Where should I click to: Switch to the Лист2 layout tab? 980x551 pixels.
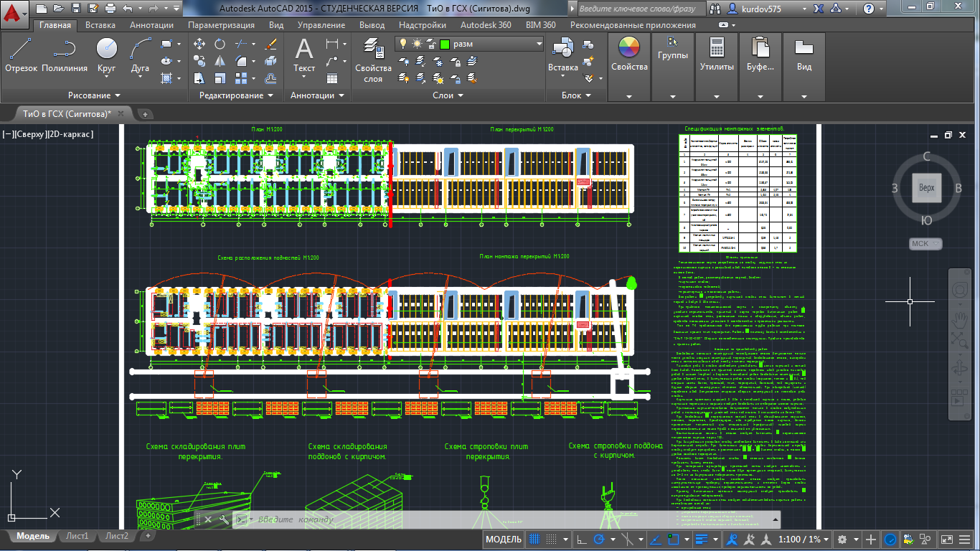pyautogui.click(x=116, y=536)
